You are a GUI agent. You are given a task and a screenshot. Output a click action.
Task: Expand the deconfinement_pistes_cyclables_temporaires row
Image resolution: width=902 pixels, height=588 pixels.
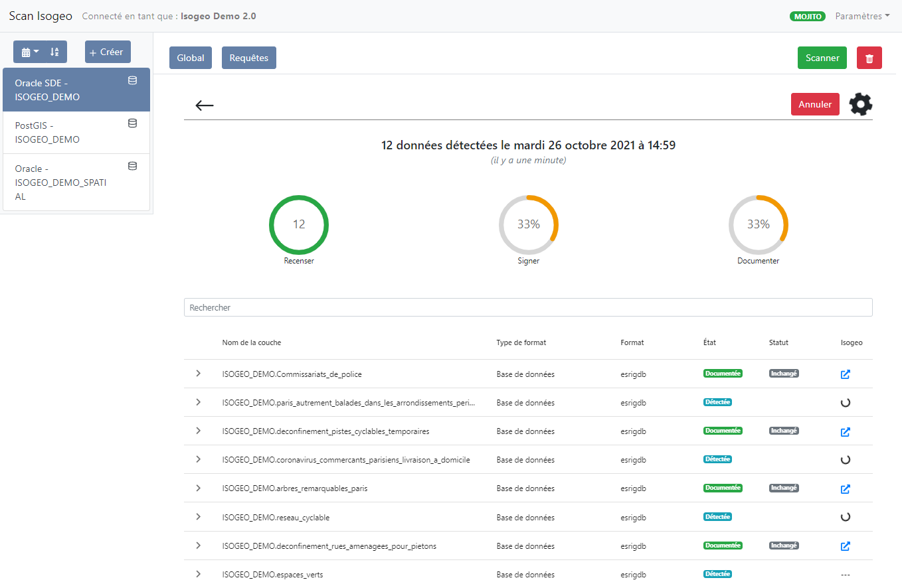click(198, 431)
